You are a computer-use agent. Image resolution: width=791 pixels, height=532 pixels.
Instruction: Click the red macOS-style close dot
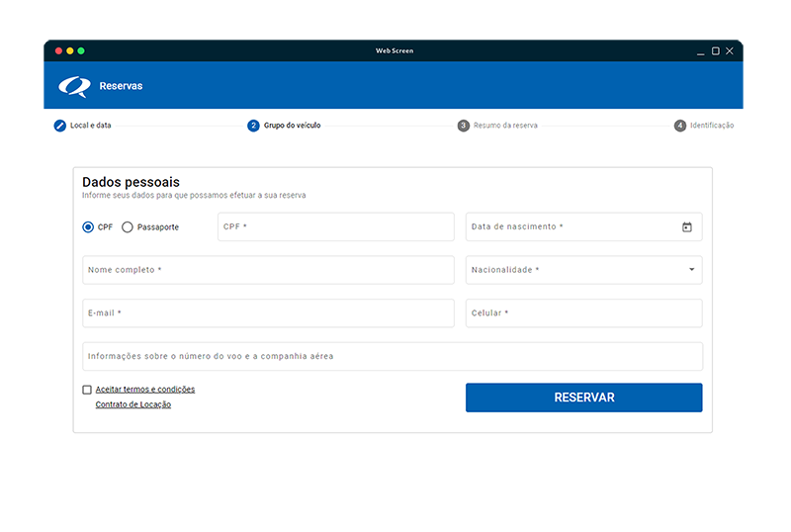[x=58, y=51]
